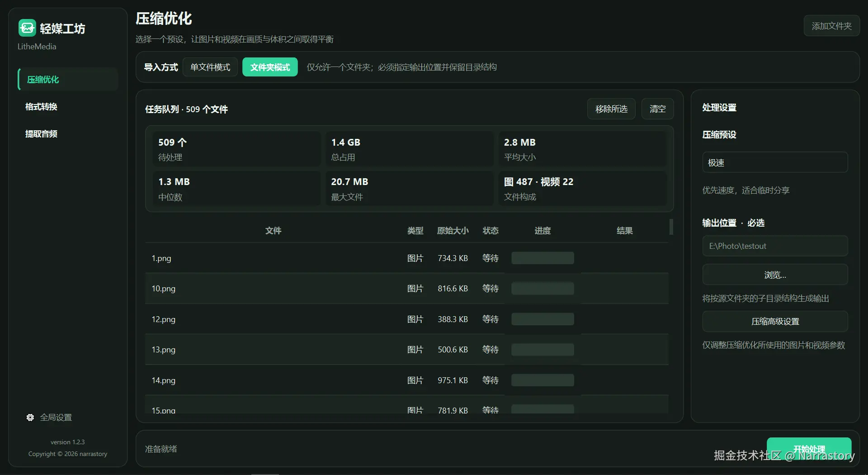Click the 结果 column header
The image size is (868, 475).
pos(624,230)
